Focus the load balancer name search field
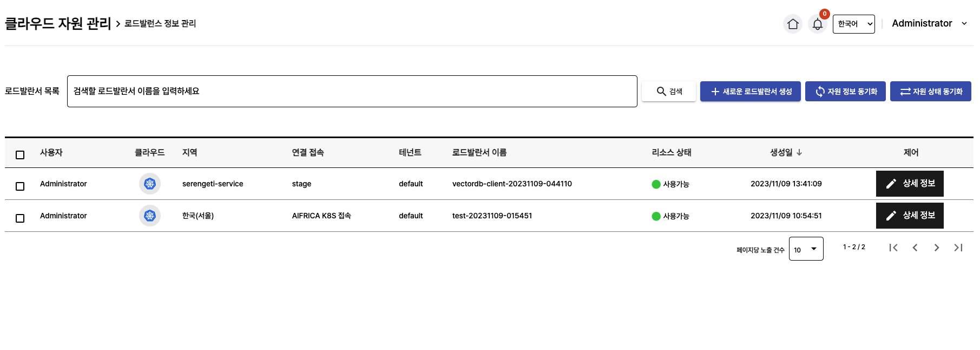980x350 pixels. tap(352, 91)
